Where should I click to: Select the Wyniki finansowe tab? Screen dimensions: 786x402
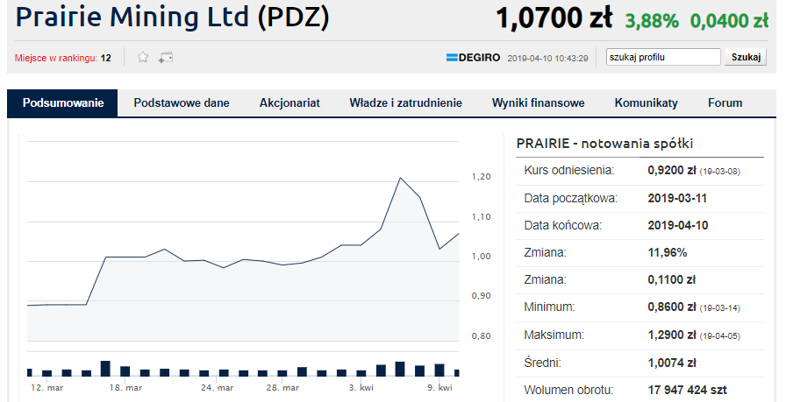pos(538,103)
